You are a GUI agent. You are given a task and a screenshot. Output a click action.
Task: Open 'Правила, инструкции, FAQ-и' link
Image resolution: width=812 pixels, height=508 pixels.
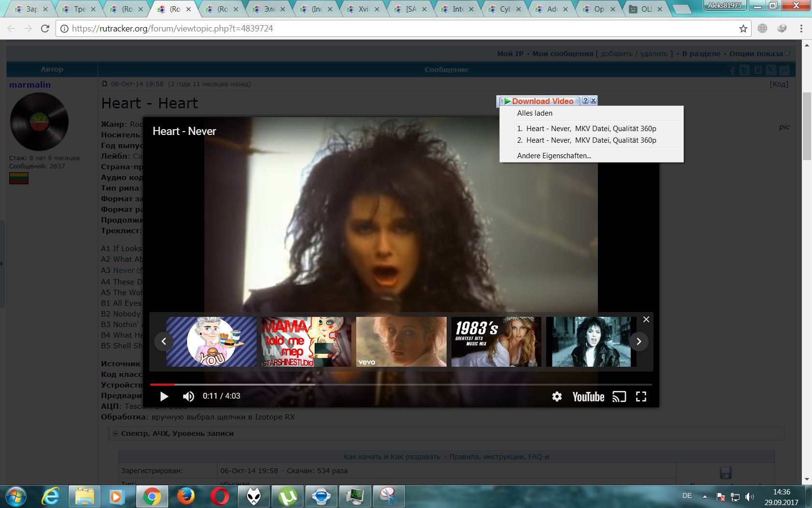(x=499, y=457)
